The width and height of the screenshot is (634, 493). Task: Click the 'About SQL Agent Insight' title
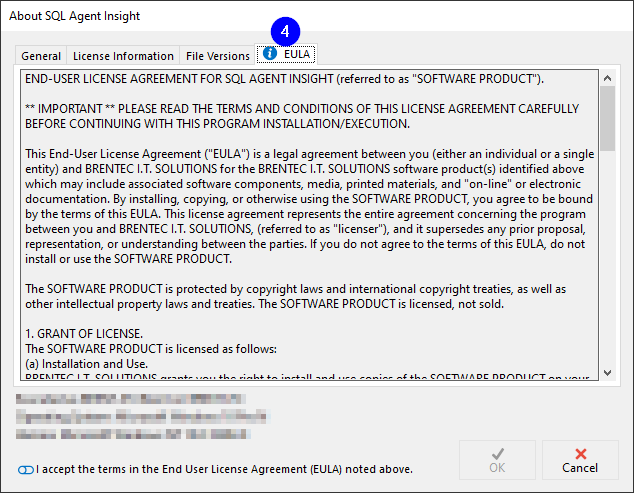(x=74, y=16)
